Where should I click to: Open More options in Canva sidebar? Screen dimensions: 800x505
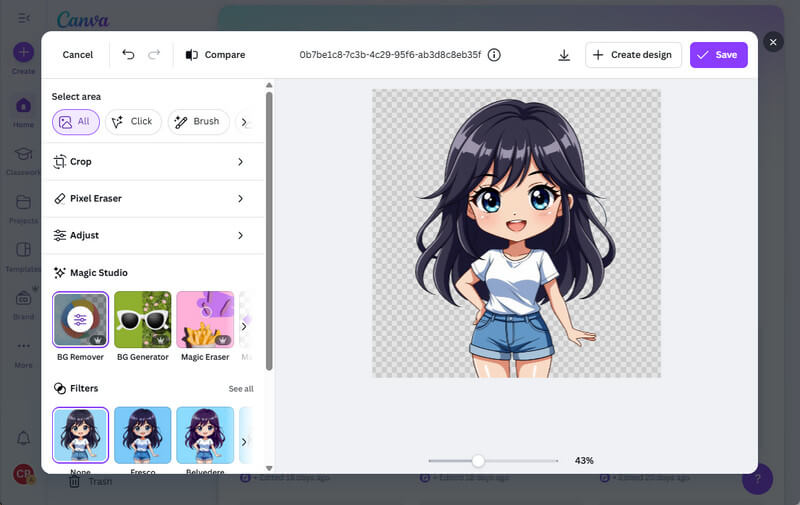23,353
